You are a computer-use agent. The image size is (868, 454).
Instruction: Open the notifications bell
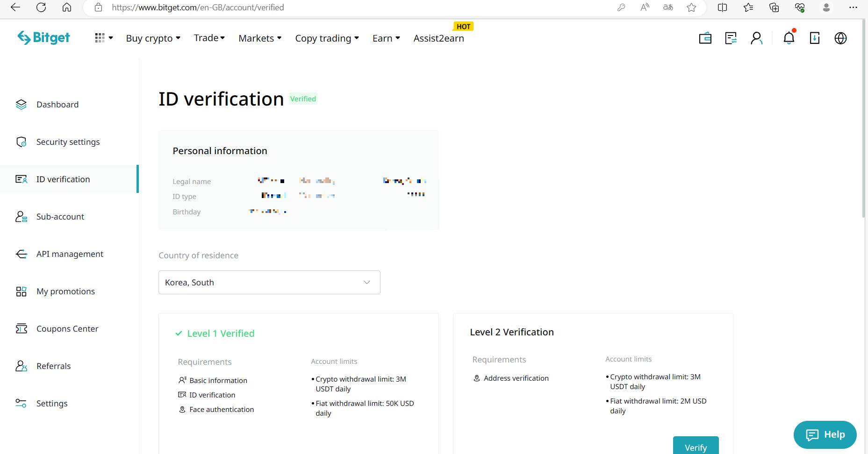(x=789, y=37)
